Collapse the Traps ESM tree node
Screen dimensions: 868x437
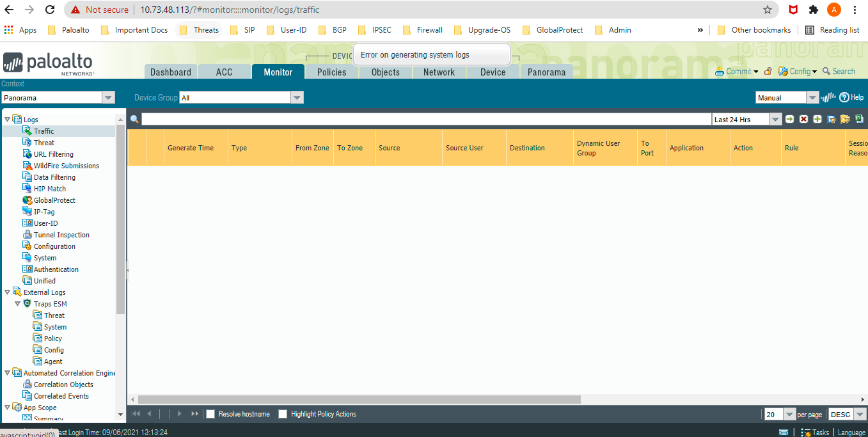click(x=17, y=303)
